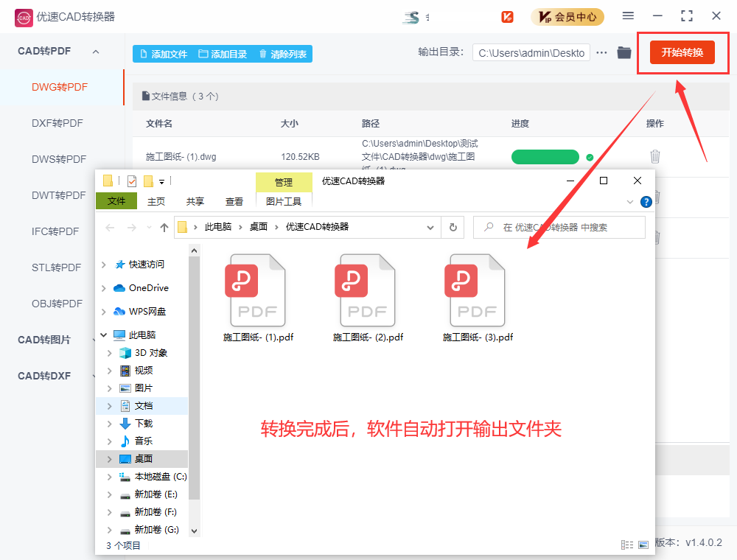The height and width of the screenshot is (560, 737).
Task: Click the Explorer up-one-level arrow
Action: (x=164, y=228)
